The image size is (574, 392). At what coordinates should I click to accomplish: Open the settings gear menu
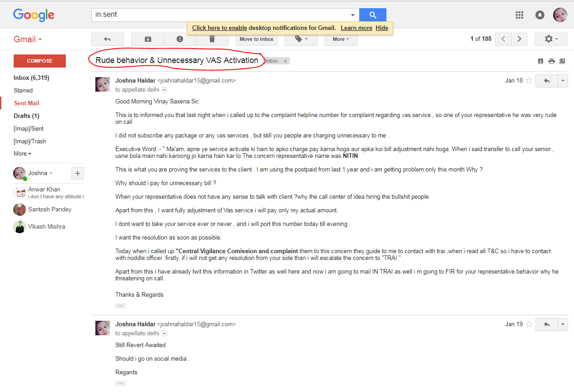click(x=551, y=39)
